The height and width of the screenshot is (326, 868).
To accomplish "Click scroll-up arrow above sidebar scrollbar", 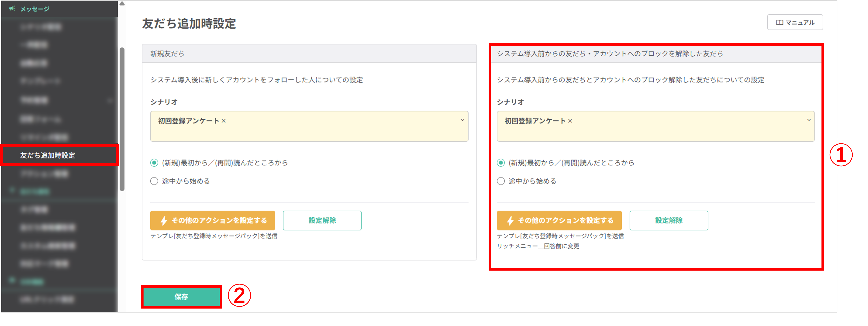I will coord(122,4).
